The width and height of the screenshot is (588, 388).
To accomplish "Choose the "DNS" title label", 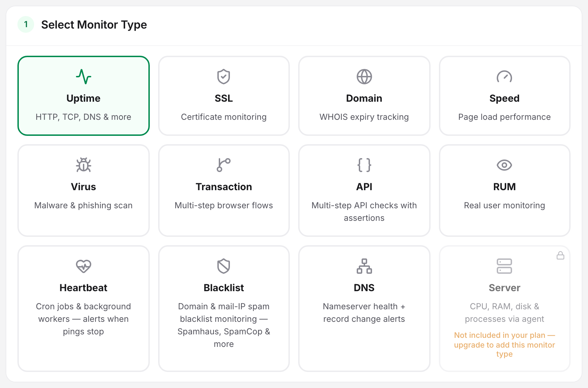I will 364,288.
